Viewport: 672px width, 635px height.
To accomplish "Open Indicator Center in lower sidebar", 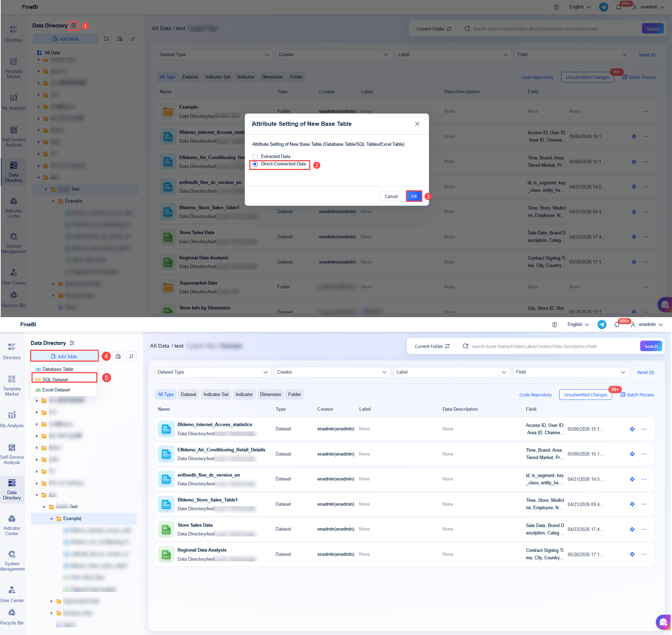I will (x=12, y=525).
